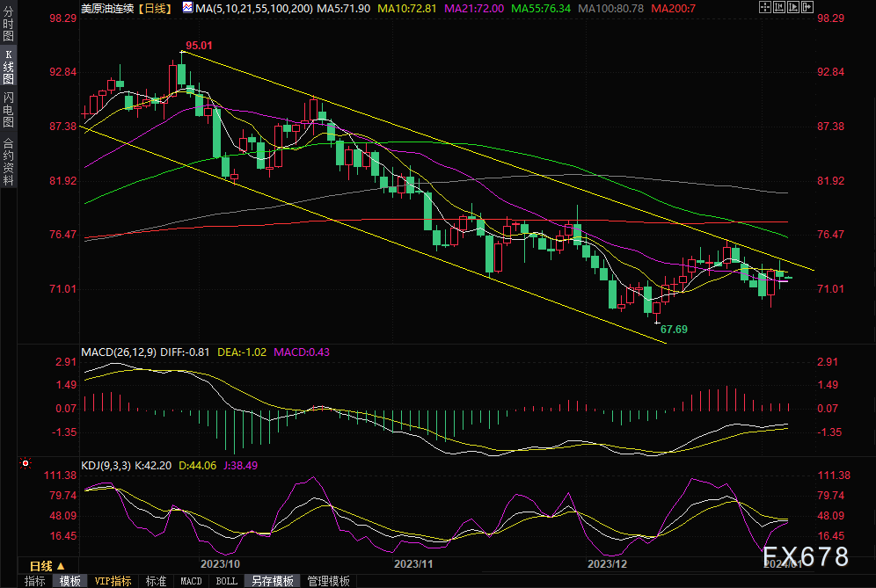Apply the 标准 template
This screenshot has height=588, width=876.
[x=156, y=581]
